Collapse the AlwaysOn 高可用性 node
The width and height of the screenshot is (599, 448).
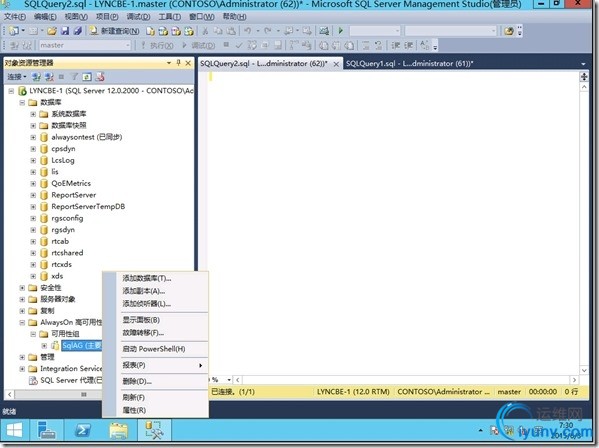22,323
